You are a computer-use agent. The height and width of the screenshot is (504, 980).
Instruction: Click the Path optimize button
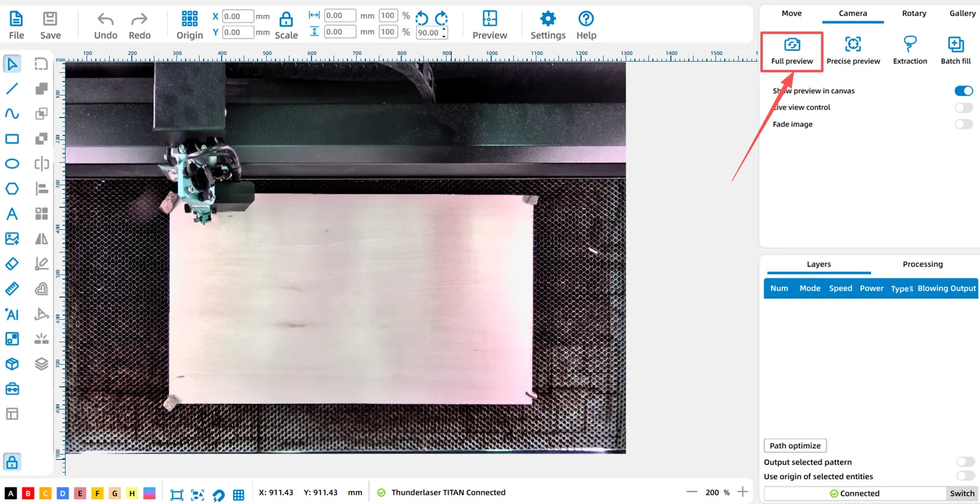795,446
